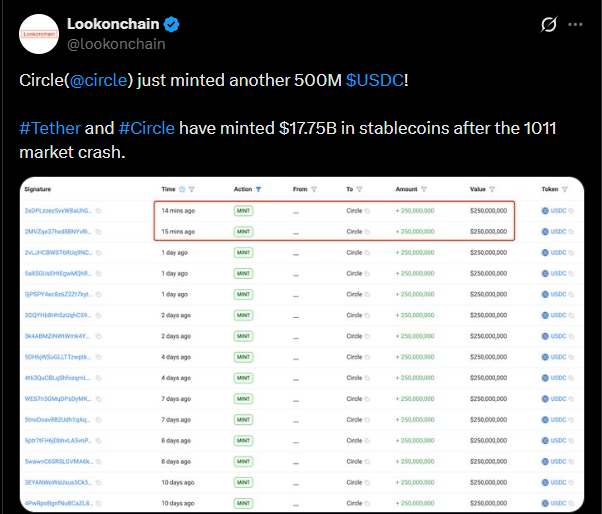This screenshot has height=514, width=602.
Task: Click the verified badge next to Lookonchain
Action: pos(171,23)
